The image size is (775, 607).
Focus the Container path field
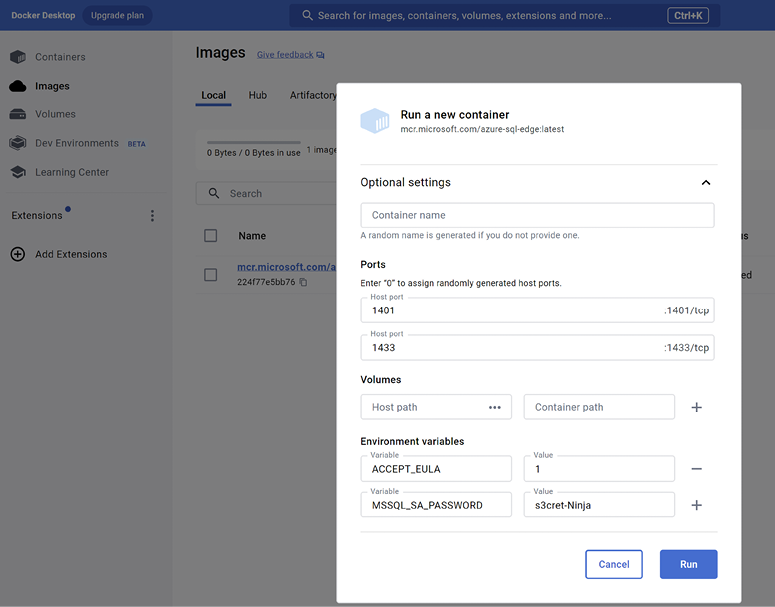point(599,407)
